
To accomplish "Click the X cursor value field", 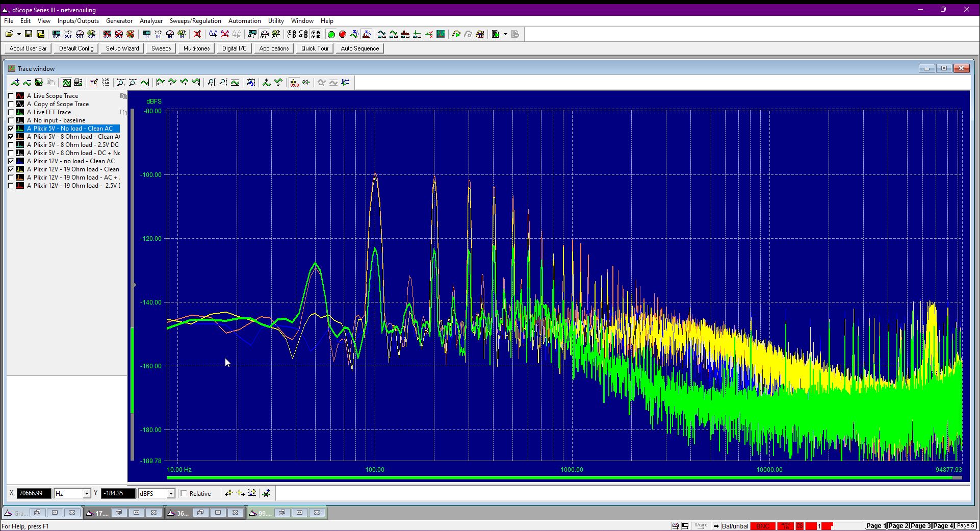I will click(x=34, y=493).
